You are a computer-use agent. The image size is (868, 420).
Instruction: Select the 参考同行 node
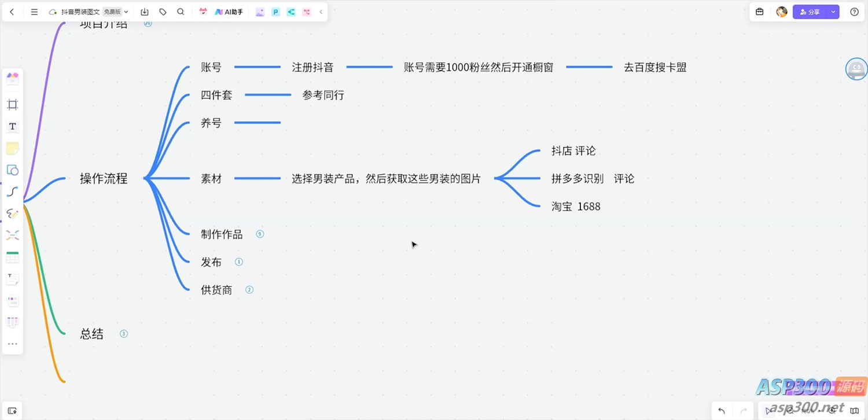(323, 95)
